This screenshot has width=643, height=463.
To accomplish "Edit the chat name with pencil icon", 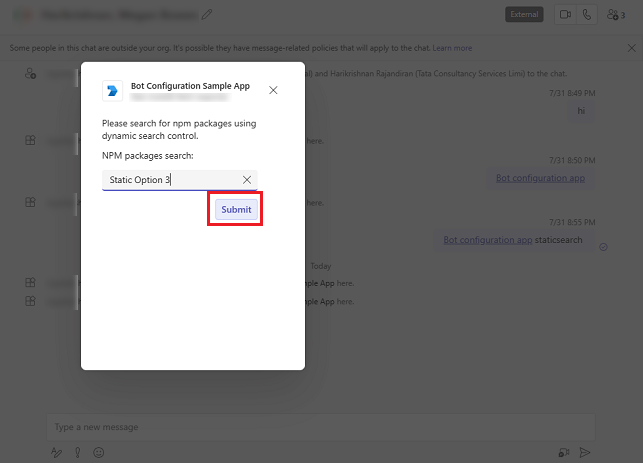I will point(207,15).
